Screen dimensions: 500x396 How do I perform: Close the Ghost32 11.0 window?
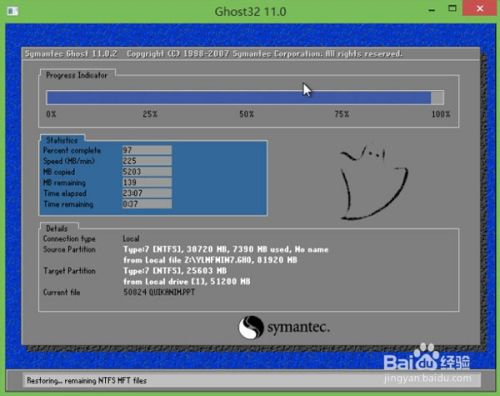coord(480,8)
